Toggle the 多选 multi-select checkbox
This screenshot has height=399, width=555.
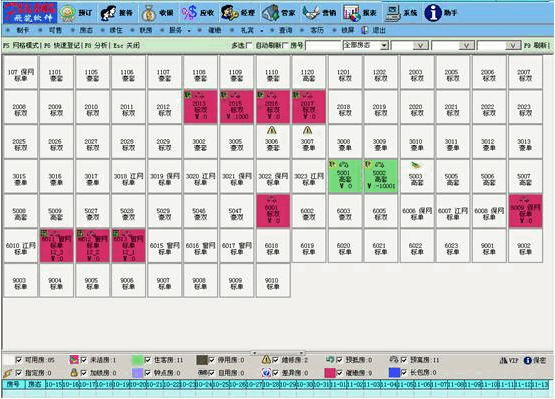point(249,45)
